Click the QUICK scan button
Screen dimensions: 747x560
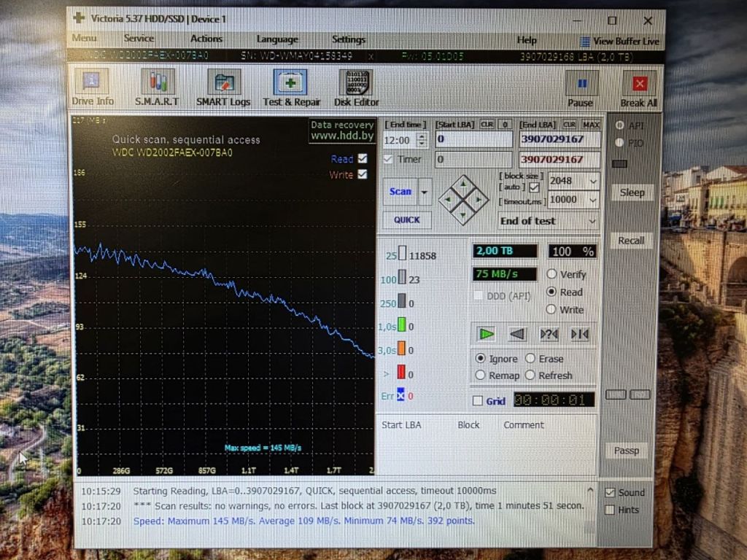tap(407, 220)
